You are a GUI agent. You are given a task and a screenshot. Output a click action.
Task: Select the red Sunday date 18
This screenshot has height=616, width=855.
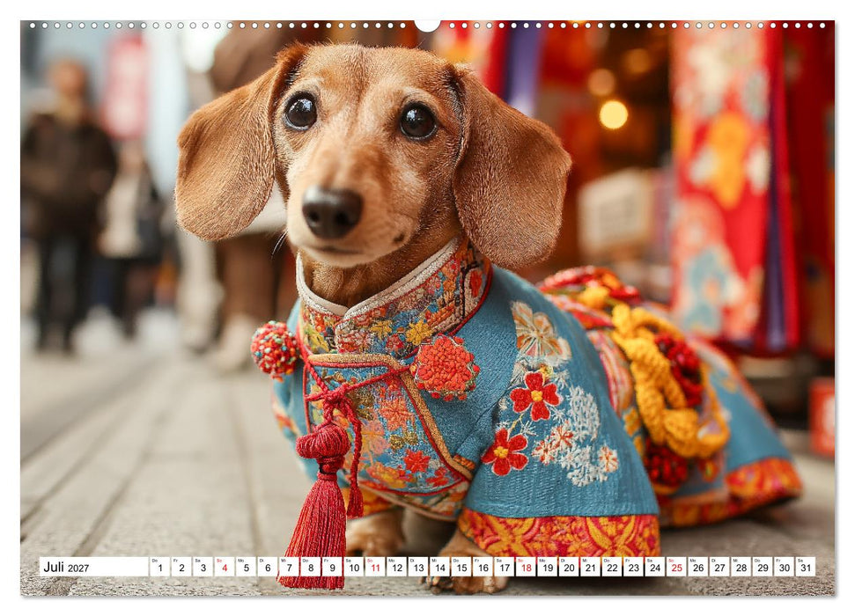tap(526, 567)
